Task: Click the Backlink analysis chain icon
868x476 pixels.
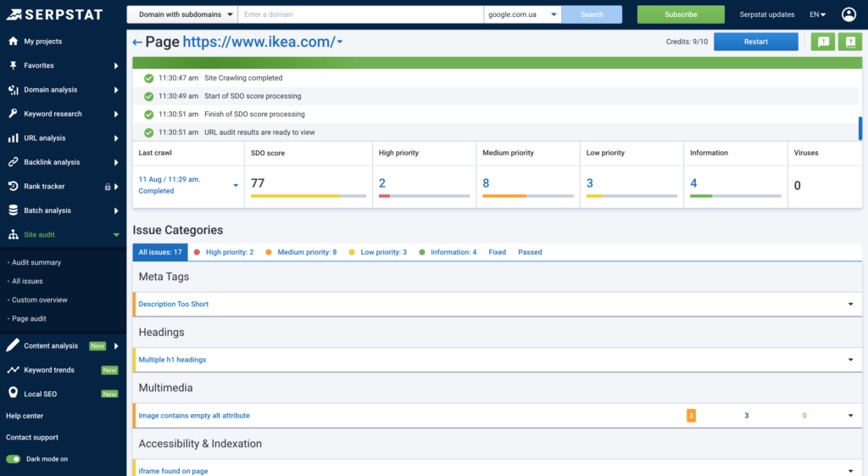Action: (x=14, y=162)
